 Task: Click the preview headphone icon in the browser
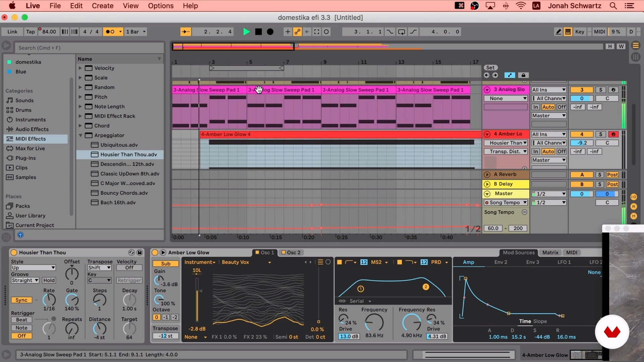click(20, 235)
